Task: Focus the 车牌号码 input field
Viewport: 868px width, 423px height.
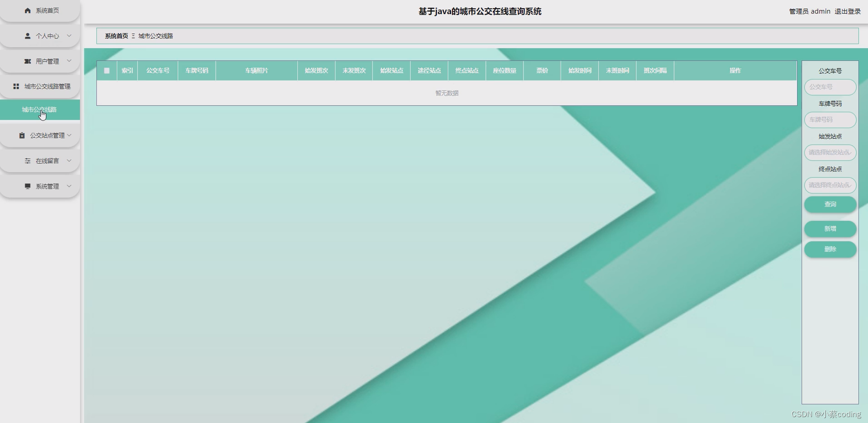Action: pos(830,120)
